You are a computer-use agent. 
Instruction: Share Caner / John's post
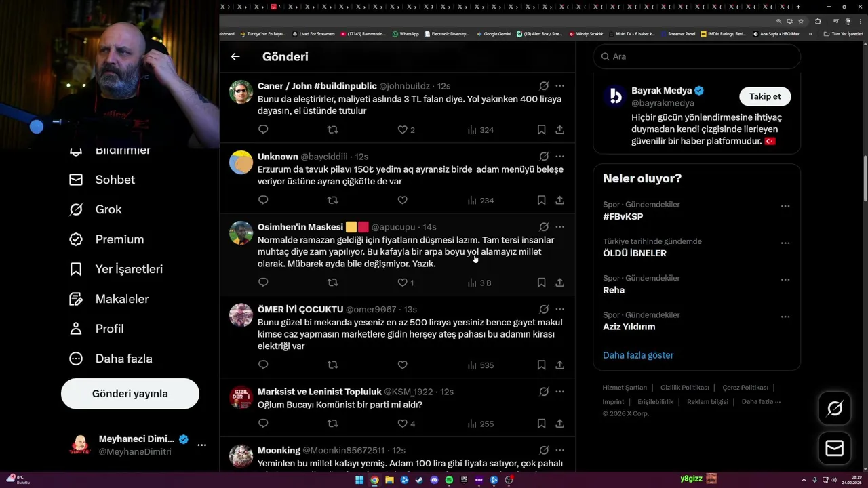click(x=560, y=129)
